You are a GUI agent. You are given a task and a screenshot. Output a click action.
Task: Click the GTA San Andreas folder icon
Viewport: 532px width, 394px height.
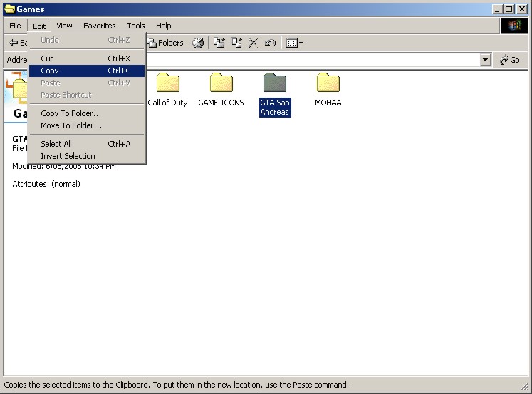275,83
